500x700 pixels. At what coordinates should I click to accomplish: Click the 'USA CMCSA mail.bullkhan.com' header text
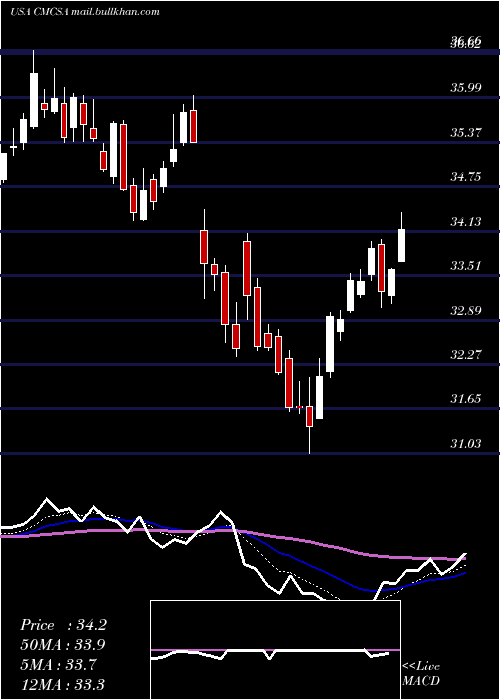(85, 12)
